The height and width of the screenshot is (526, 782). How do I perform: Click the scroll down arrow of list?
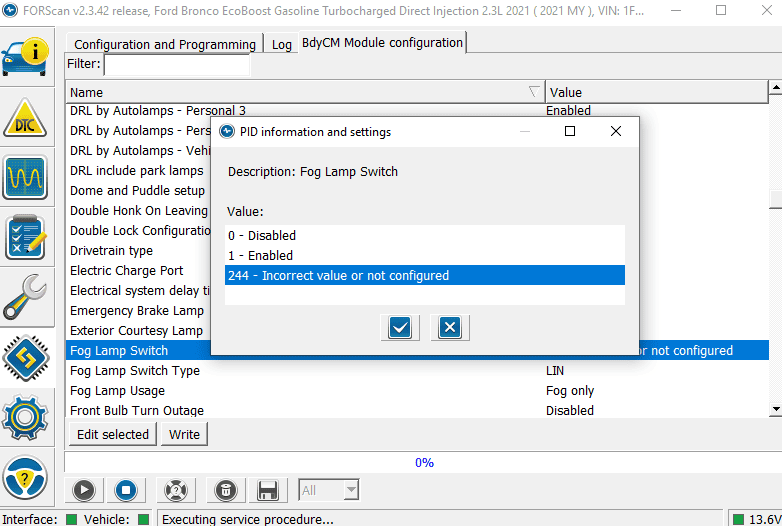coord(776,409)
